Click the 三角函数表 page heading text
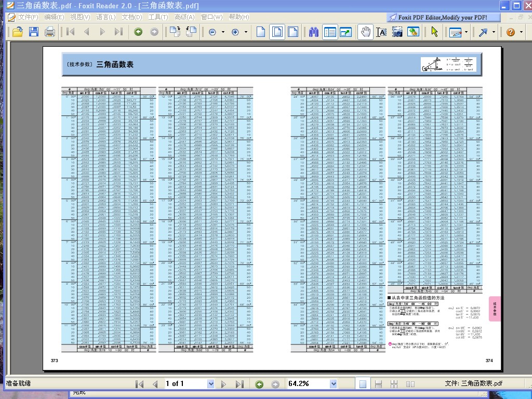 click(x=115, y=64)
